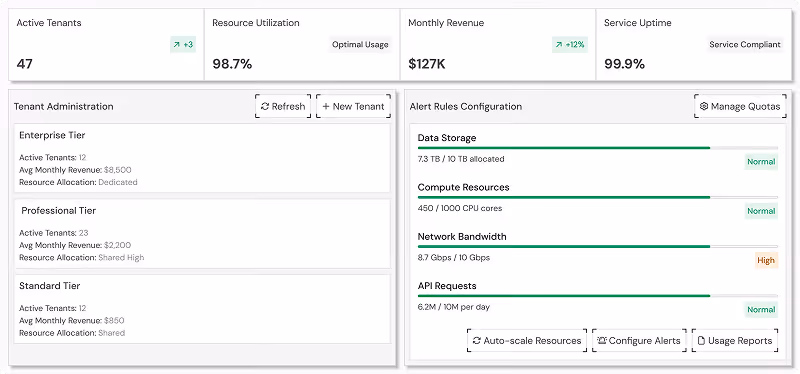
Task: Click the Normal status badge for Data Storage
Action: coord(761,162)
